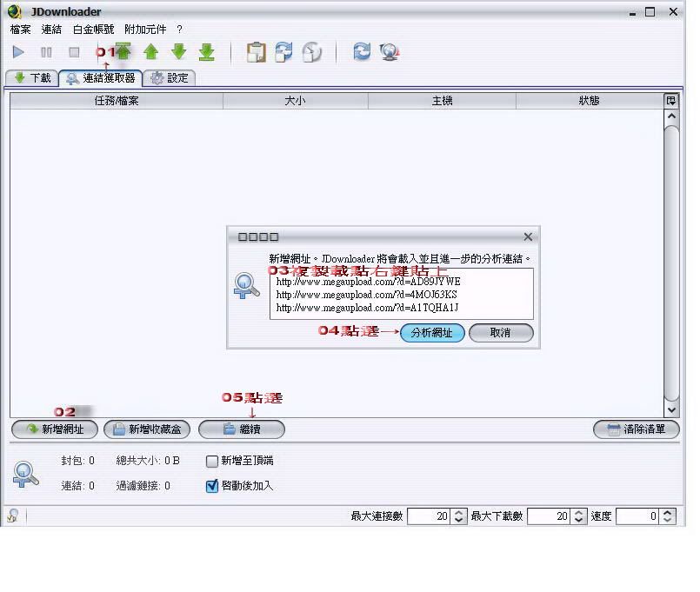700x592 pixels.
Task: Click the 總共大小: 0 B statistic
Action: click(148, 461)
